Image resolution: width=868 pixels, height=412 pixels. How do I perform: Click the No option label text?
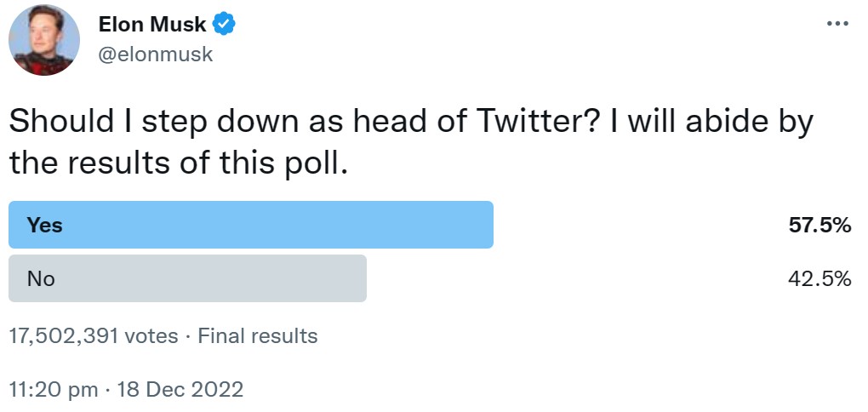point(41,279)
